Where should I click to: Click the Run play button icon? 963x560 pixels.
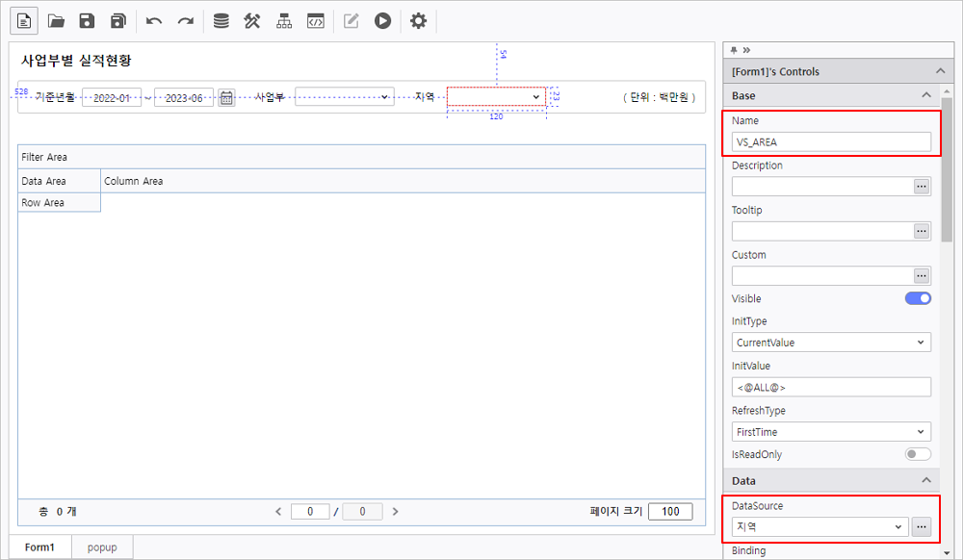tap(383, 20)
